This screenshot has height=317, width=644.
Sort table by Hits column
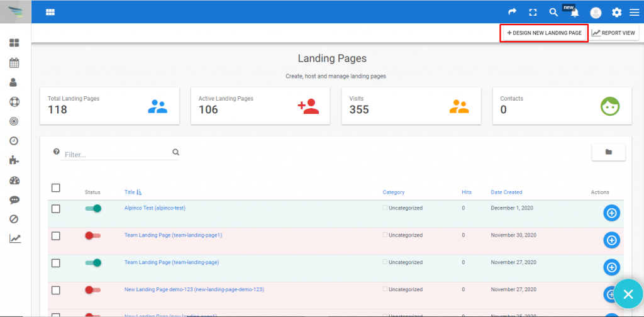click(467, 192)
